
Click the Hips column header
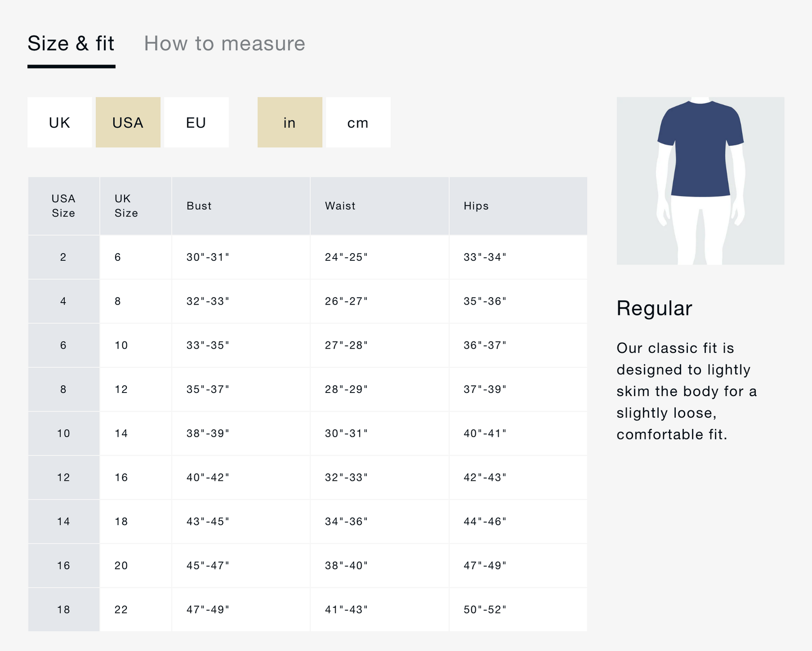tap(476, 206)
